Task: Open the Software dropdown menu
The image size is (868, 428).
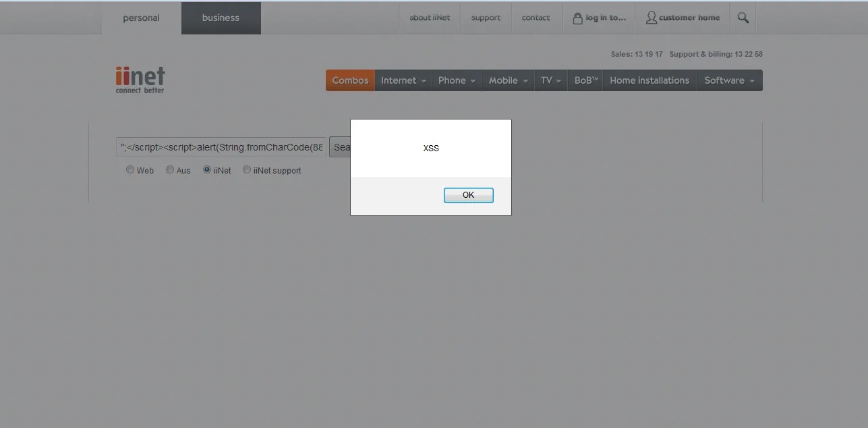Action: (729, 80)
